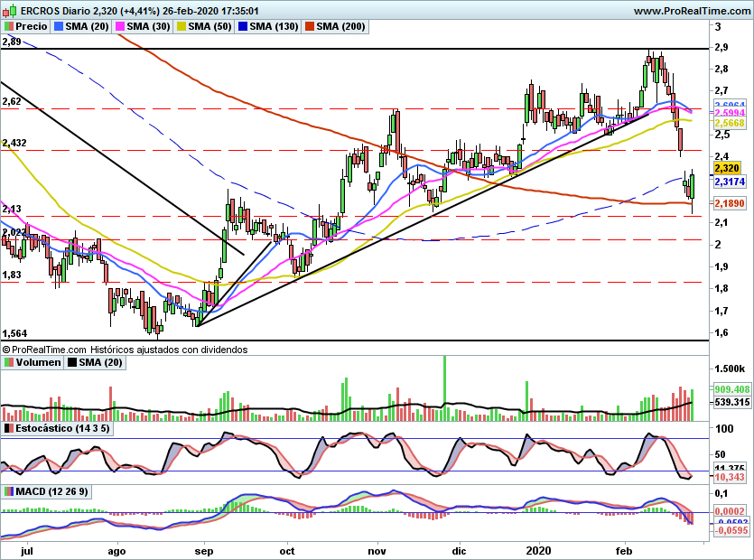Select the SMA (20) price legend button
This screenshot has height=560, width=754.
pyautogui.click(x=81, y=26)
